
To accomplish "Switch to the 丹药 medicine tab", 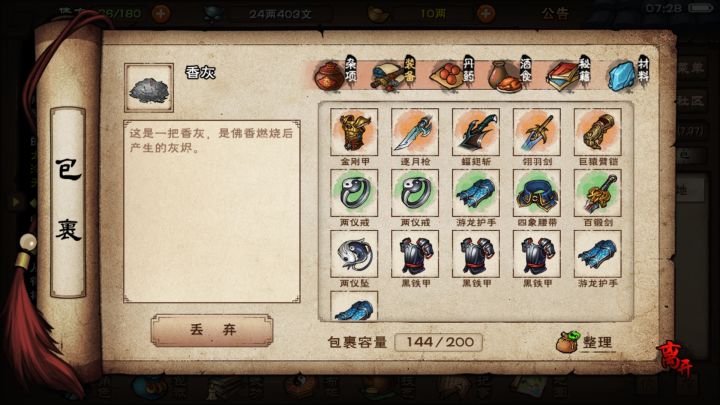I will (x=452, y=75).
